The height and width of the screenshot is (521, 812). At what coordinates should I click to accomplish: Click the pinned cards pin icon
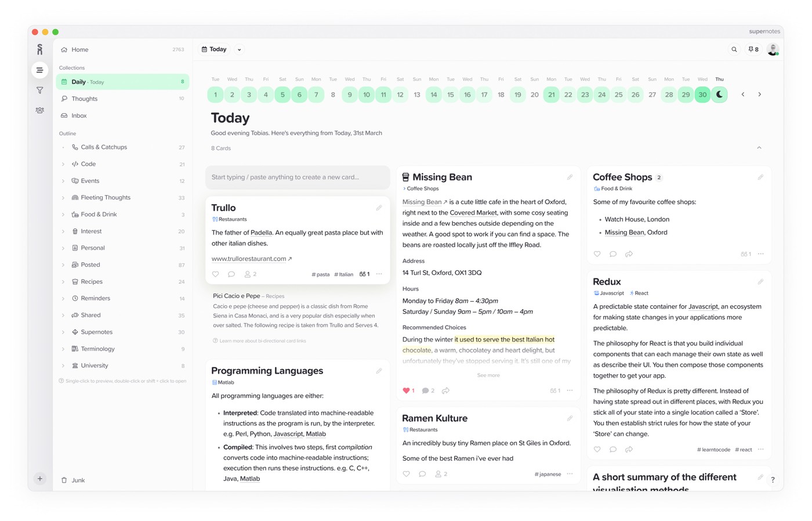coord(752,49)
